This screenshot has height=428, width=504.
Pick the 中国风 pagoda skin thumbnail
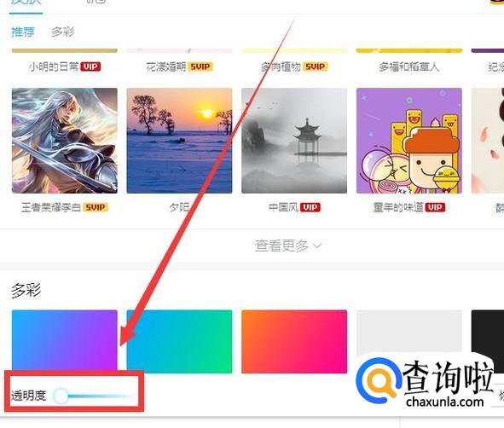tap(294, 141)
